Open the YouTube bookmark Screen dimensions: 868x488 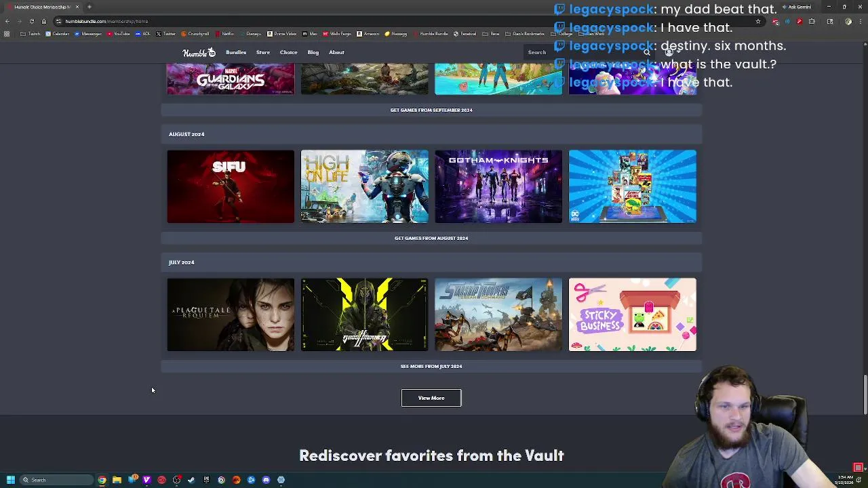pos(119,34)
